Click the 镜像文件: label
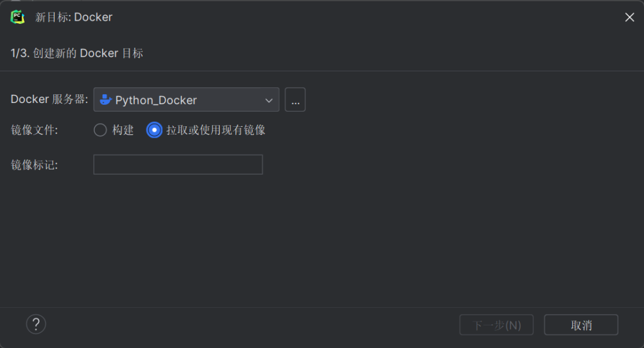Viewport: 644px width, 348px height. point(35,130)
